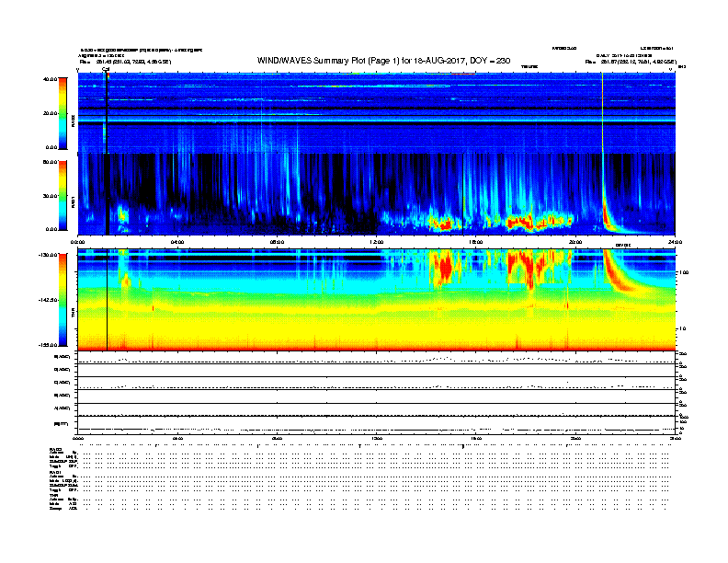
Task: Click the -142.50 label on TNR scale
Action: [x=48, y=300]
